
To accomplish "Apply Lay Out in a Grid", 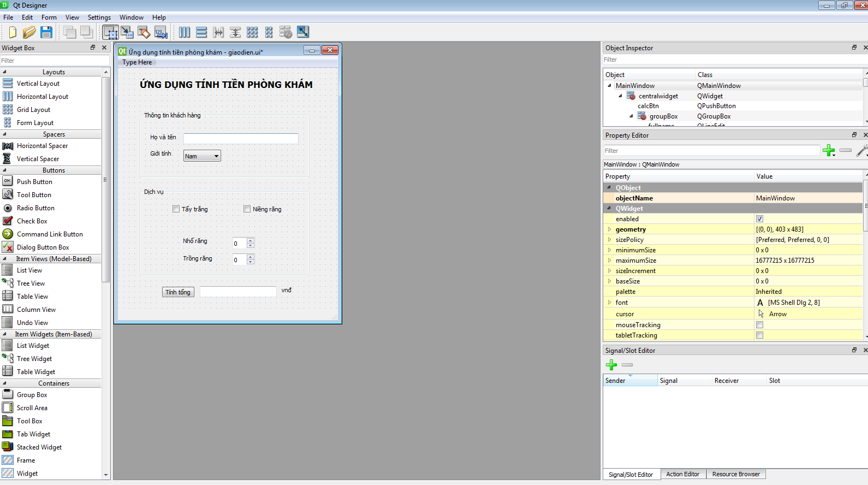I will tap(252, 32).
